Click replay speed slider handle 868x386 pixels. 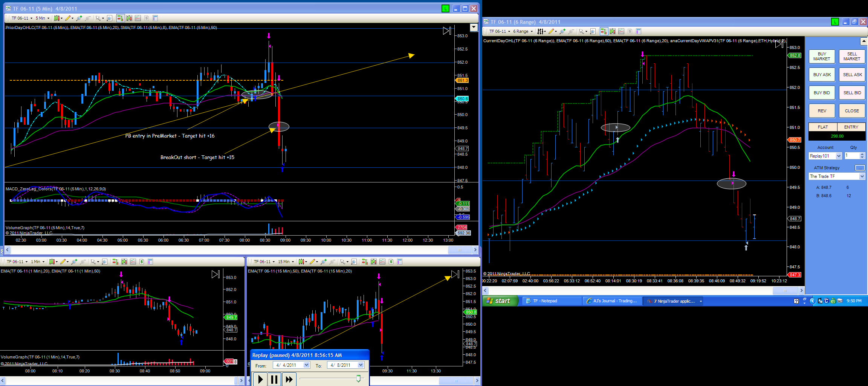[x=358, y=378]
